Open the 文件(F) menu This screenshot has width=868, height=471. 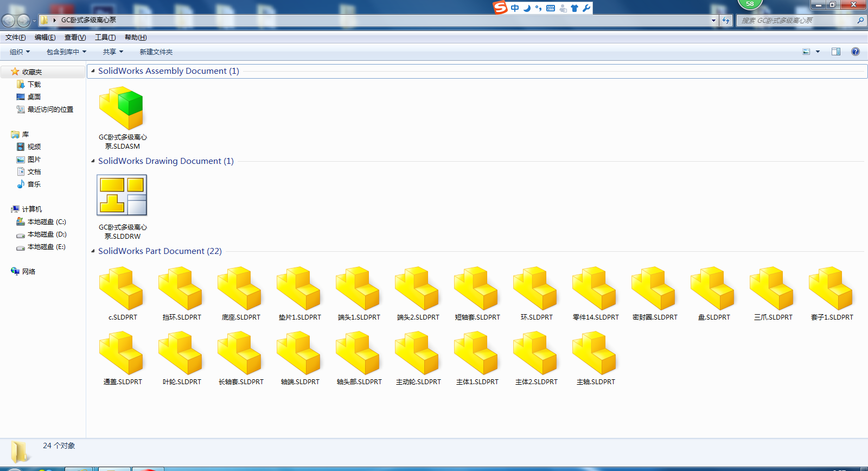pos(16,37)
